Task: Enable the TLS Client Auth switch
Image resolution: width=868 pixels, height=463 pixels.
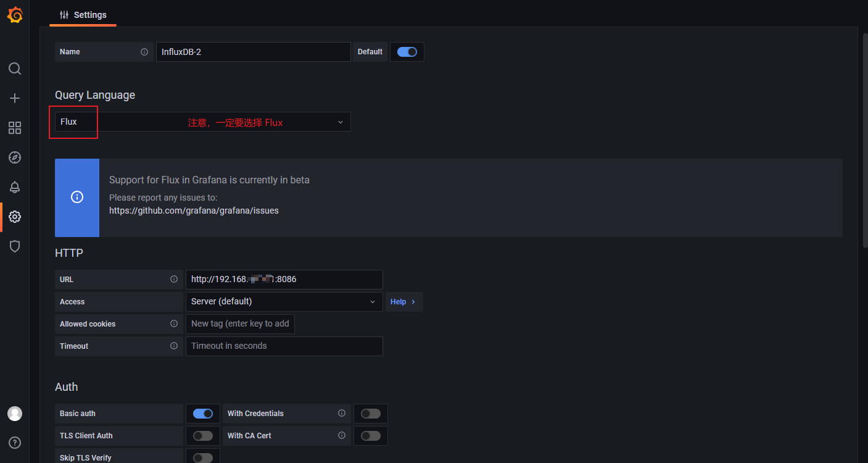Action: coord(203,436)
